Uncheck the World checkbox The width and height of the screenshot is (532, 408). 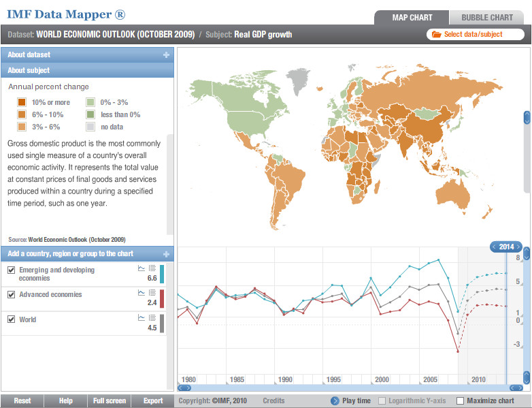(x=11, y=319)
